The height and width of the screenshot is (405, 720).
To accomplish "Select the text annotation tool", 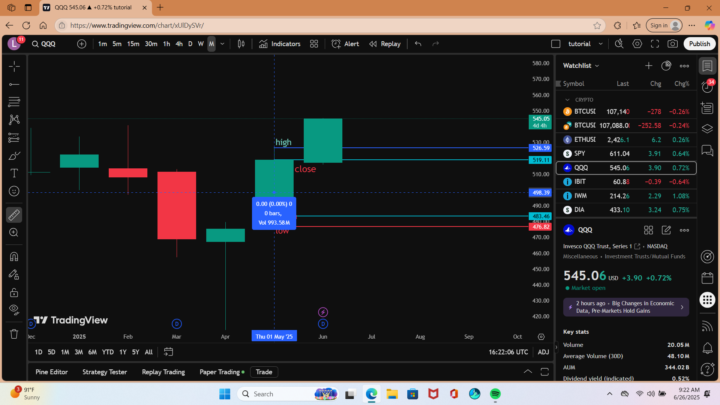I will click(14, 173).
